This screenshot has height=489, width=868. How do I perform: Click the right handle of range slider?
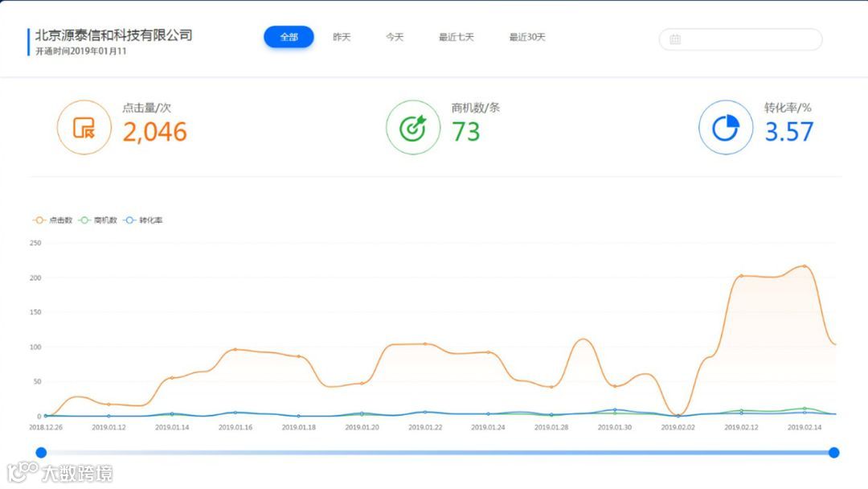833,453
